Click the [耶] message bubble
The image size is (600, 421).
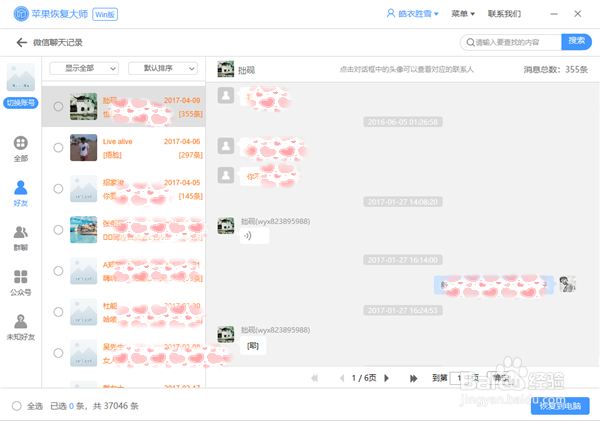[253, 346]
